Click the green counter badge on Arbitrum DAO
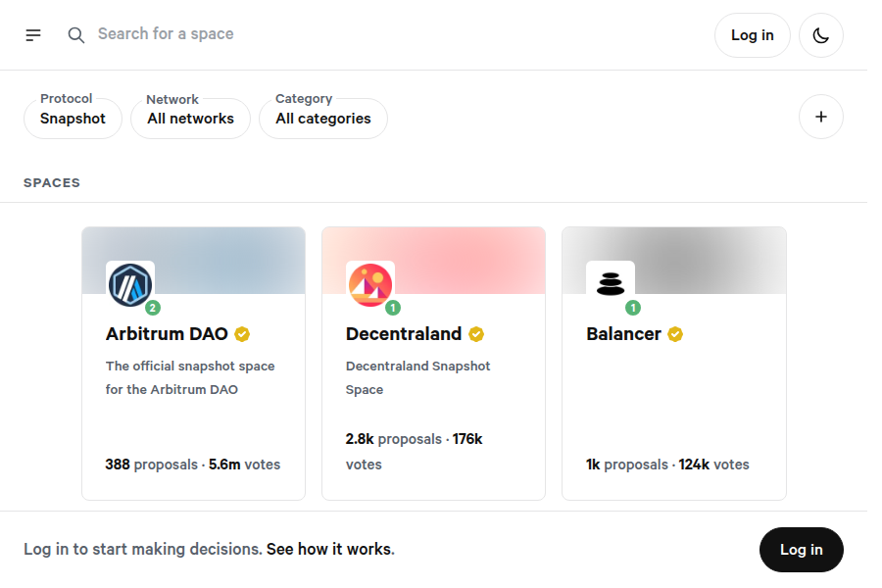Image resolution: width=882 pixels, height=588 pixels. pos(153,307)
